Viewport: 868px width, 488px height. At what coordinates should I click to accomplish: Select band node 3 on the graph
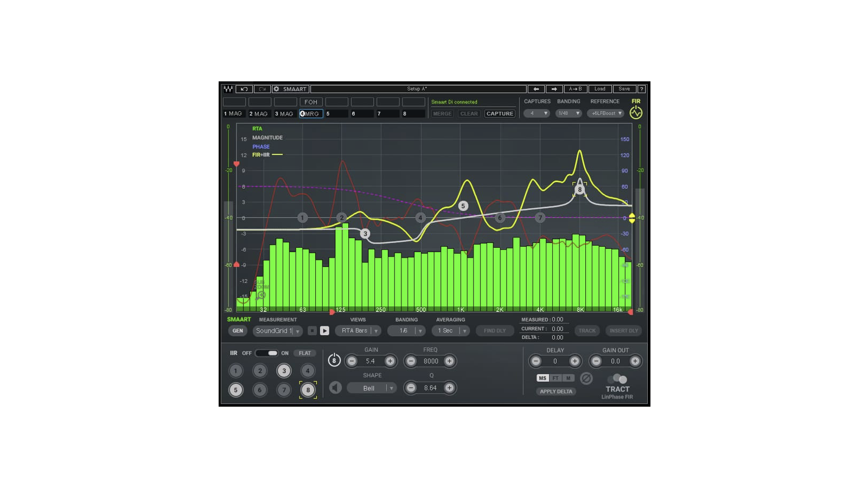click(365, 234)
